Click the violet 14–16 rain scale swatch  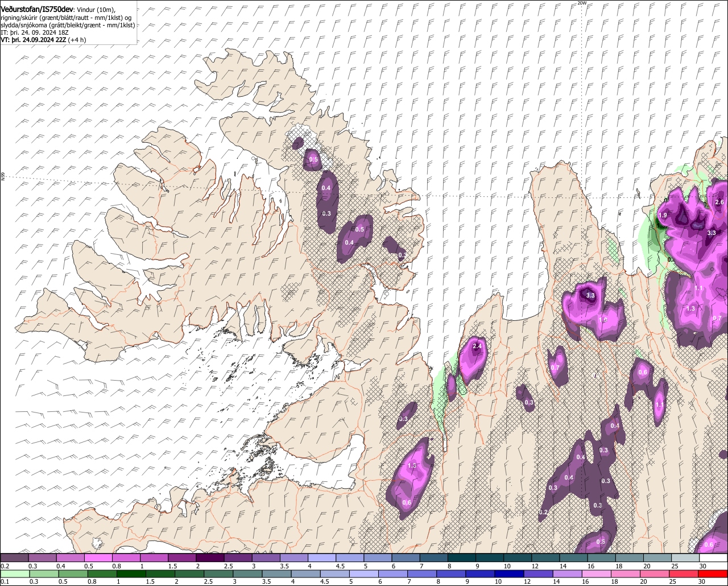(568, 573)
